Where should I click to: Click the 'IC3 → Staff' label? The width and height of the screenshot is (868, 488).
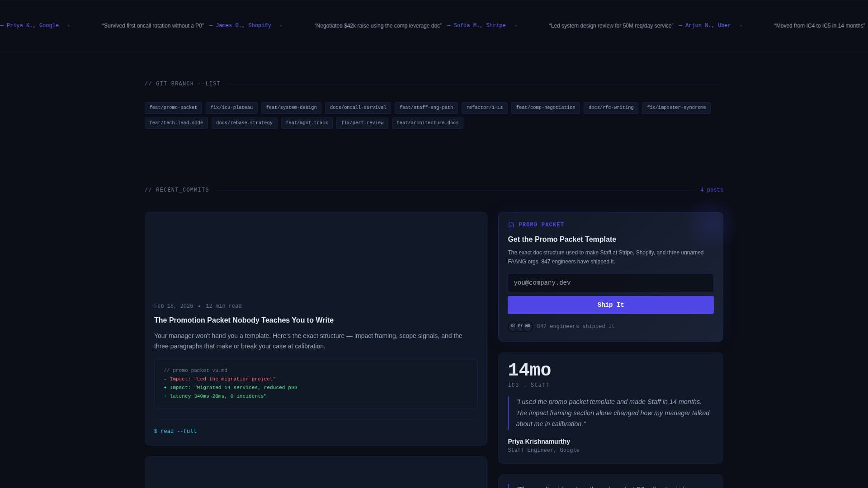(x=528, y=385)
